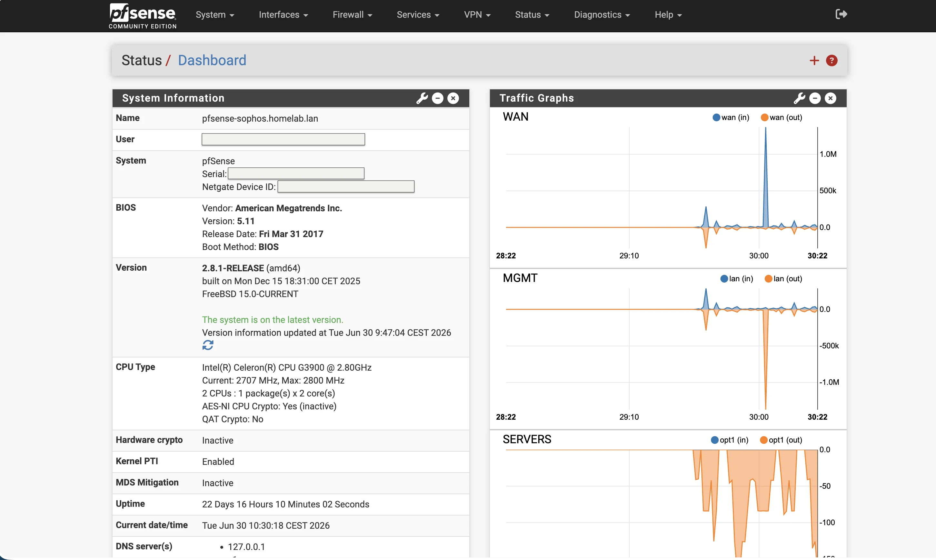
Task: Open the Help dropdown menu
Action: [x=668, y=15]
